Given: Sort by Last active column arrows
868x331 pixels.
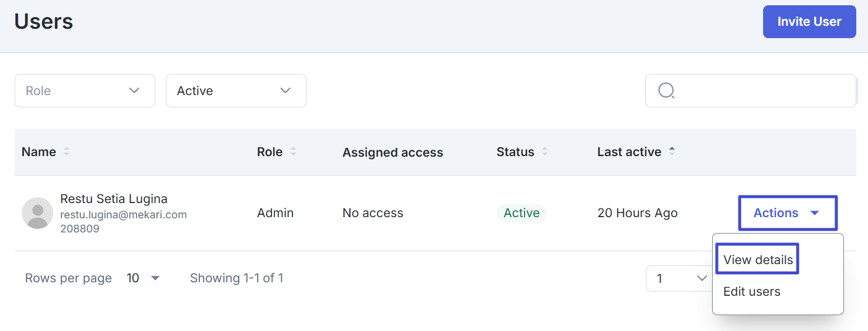Looking at the screenshot, I should click(x=672, y=151).
